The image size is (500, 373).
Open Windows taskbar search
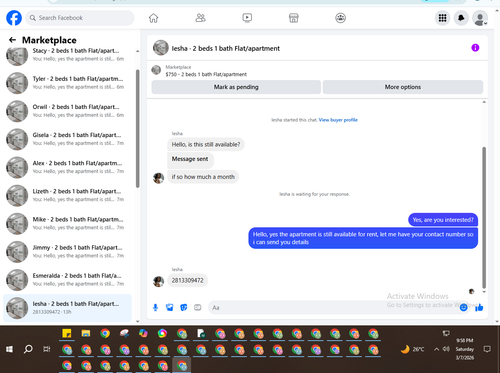28,349
